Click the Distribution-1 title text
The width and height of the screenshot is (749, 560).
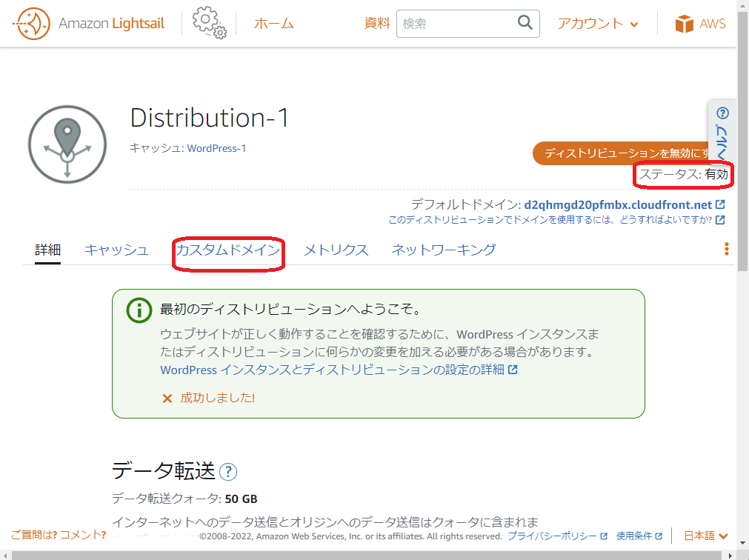(x=209, y=118)
